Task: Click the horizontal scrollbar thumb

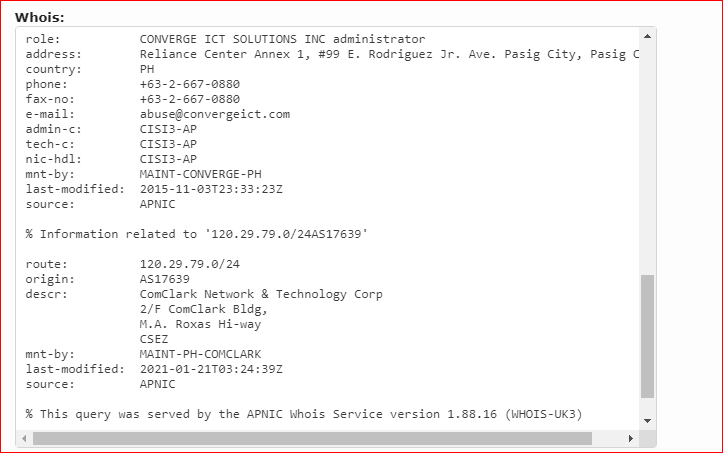Action: pyautogui.click(x=312, y=438)
